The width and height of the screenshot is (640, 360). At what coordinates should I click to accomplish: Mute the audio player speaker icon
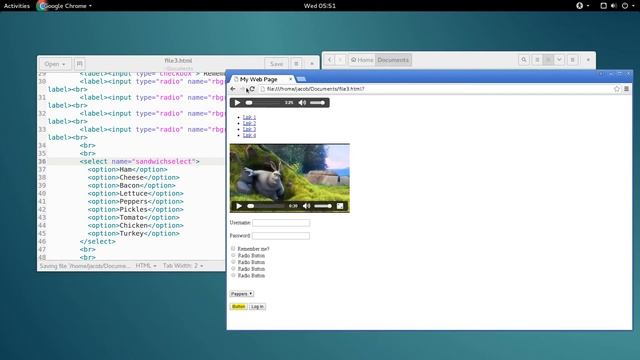click(x=302, y=103)
